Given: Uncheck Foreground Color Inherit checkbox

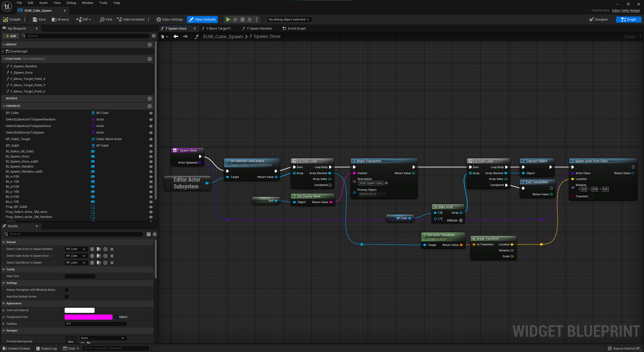Looking at the screenshot, I should point(116,317).
